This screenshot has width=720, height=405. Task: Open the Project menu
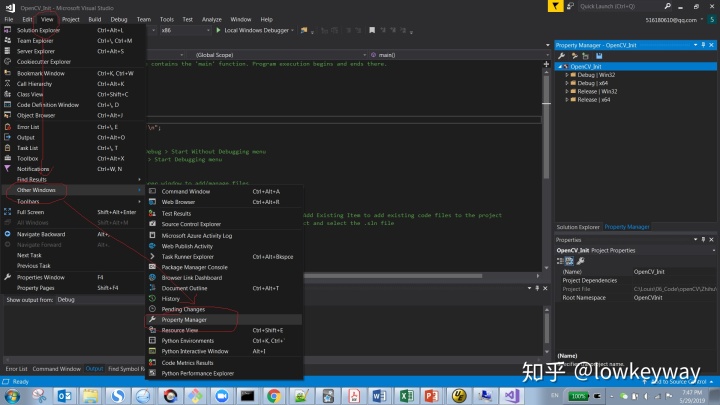coord(70,19)
